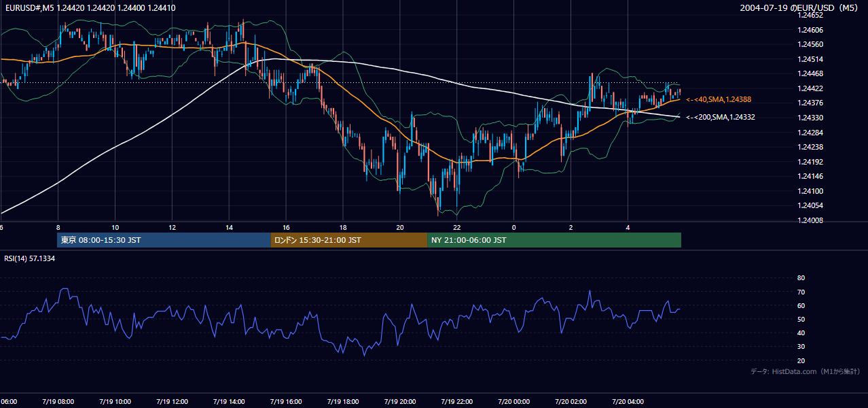Click bottom time label 7/20 00:00

[x=513, y=401]
